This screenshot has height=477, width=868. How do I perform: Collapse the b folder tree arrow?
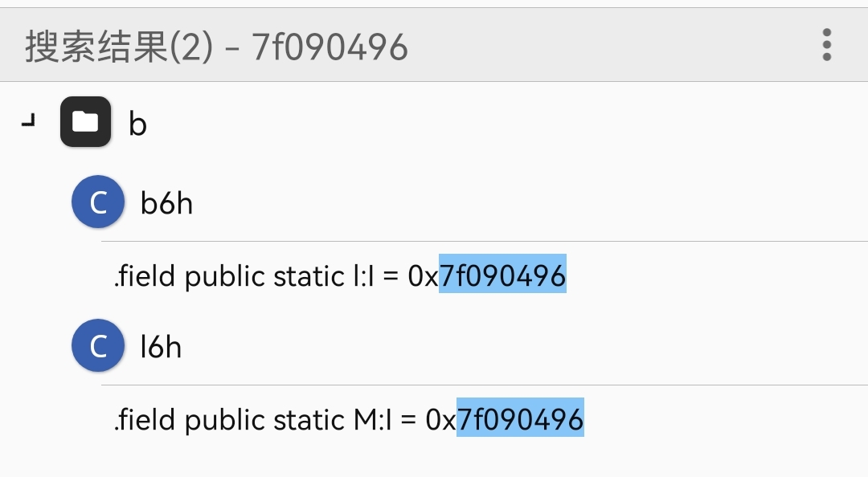click(x=28, y=121)
